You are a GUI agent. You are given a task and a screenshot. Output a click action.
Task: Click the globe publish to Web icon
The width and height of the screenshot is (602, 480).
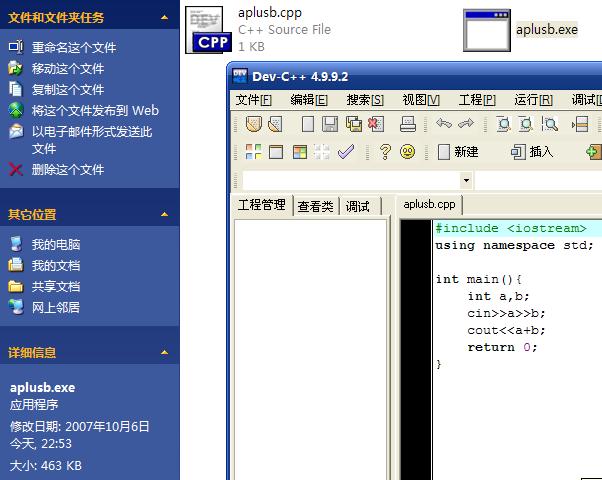pyautogui.click(x=16, y=110)
